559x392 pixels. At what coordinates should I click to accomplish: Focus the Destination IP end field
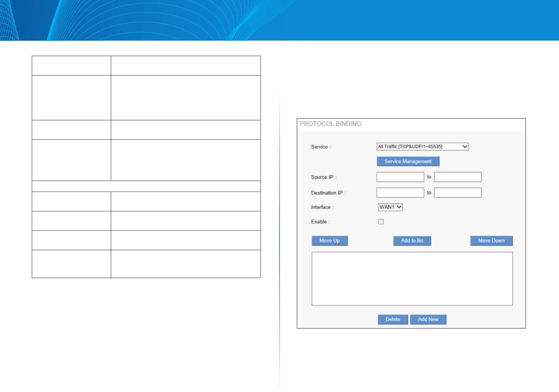458,193
